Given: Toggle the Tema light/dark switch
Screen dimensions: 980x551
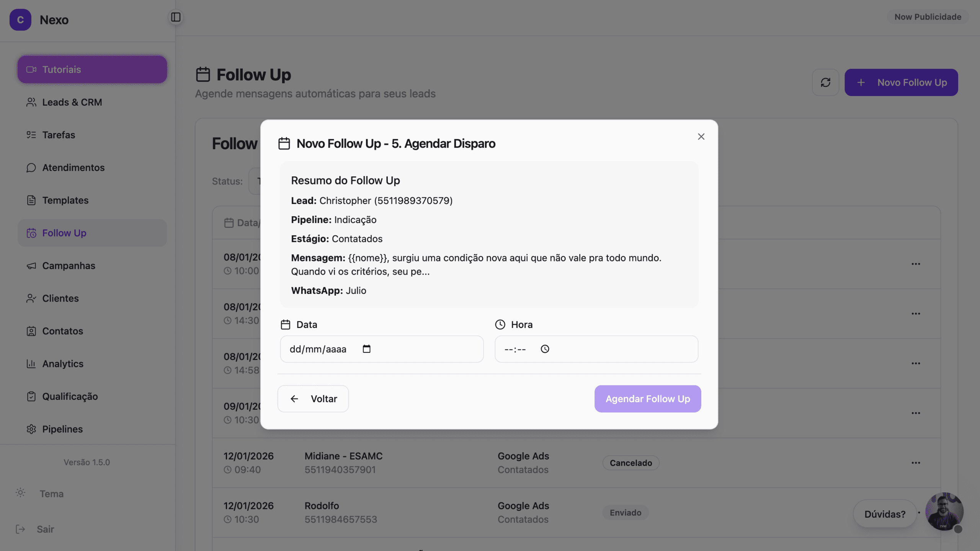Looking at the screenshot, I should [21, 493].
